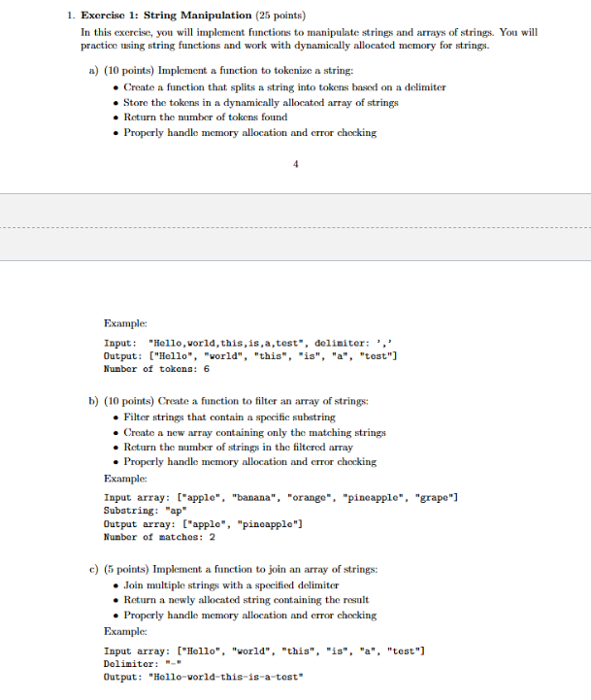Click bullet 'Create a function that splits a string'
The image size is (591, 700).
[x=284, y=87]
